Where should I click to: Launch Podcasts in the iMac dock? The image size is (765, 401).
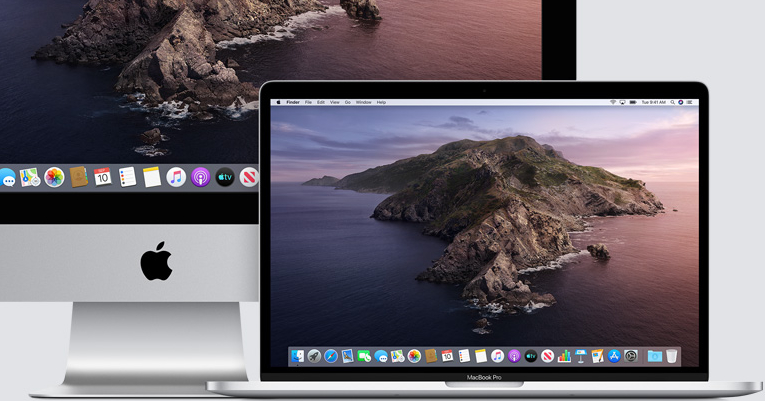(201, 177)
